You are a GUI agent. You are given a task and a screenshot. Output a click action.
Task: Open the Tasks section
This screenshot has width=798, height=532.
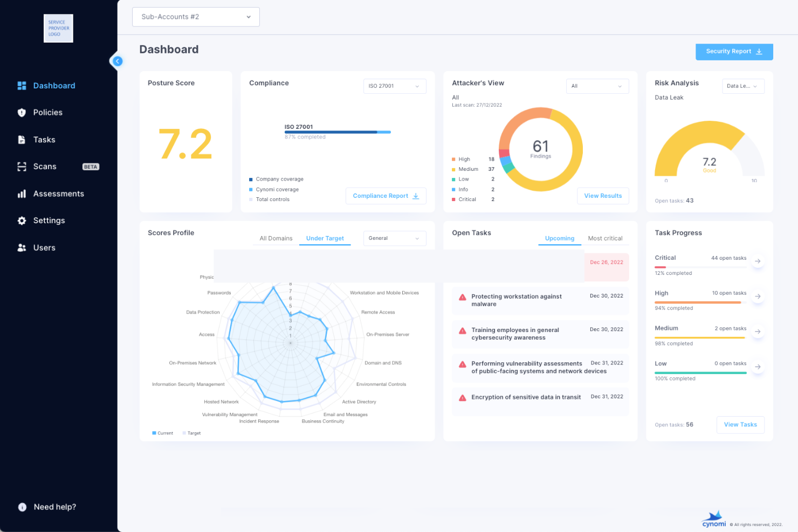click(x=44, y=139)
